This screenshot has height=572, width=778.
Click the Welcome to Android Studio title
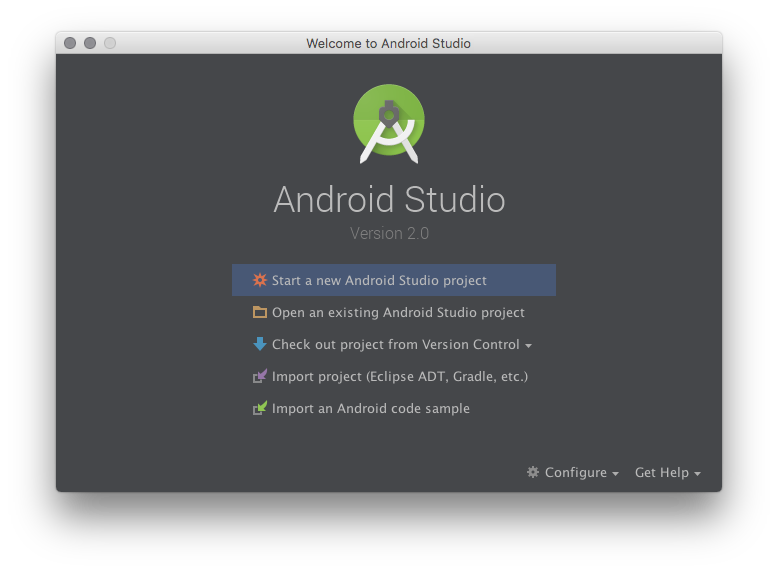pos(388,43)
